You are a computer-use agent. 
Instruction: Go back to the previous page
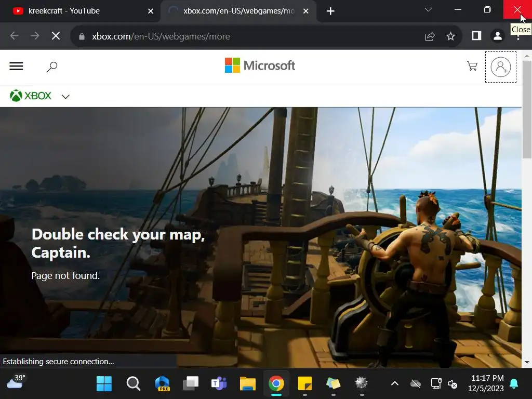click(x=14, y=36)
